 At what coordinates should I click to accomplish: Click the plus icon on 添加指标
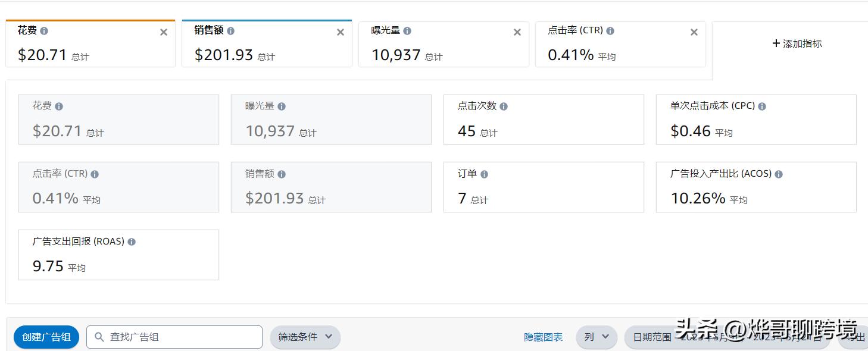[776, 43]
